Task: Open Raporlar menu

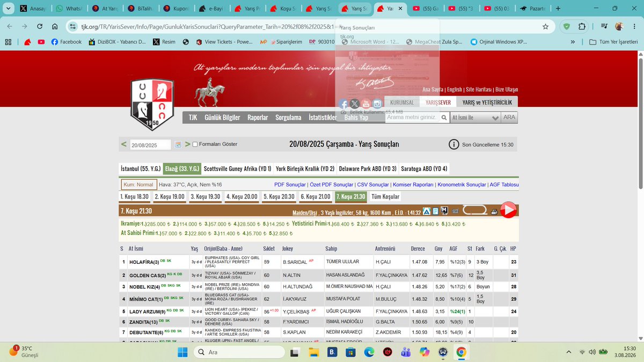Action: point(258,117)
